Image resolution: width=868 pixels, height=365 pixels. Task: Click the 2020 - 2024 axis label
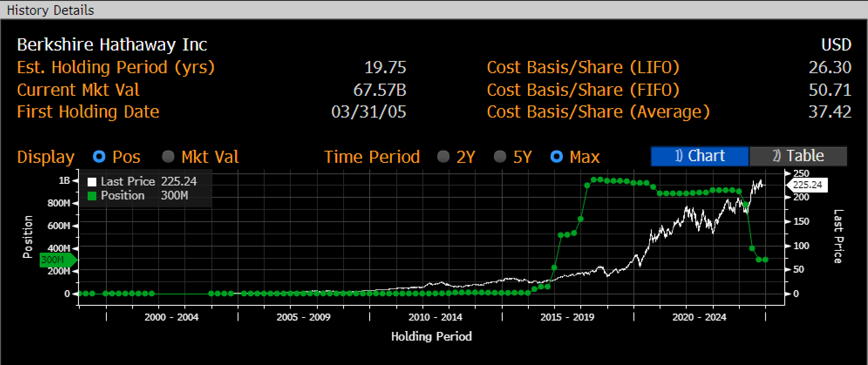pyautogui.click(x=699, y=317)
